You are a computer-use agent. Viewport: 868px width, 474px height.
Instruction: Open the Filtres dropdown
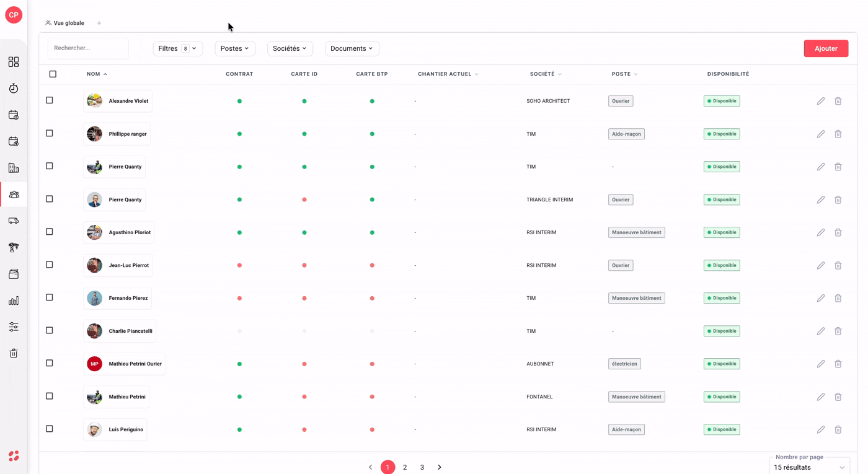178,48
